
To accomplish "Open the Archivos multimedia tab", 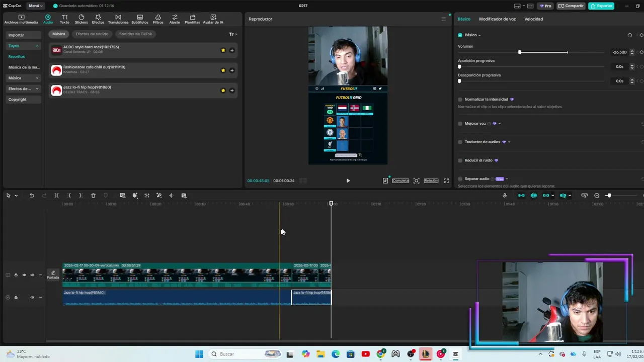I will pos(21,19).
